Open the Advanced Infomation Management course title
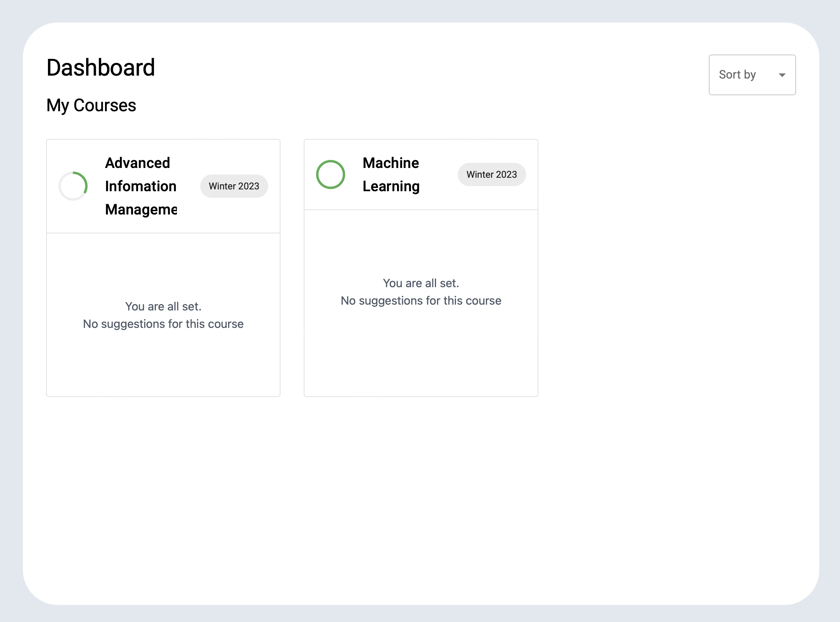Viewport: 840px width, 622px height. point(141,186)
